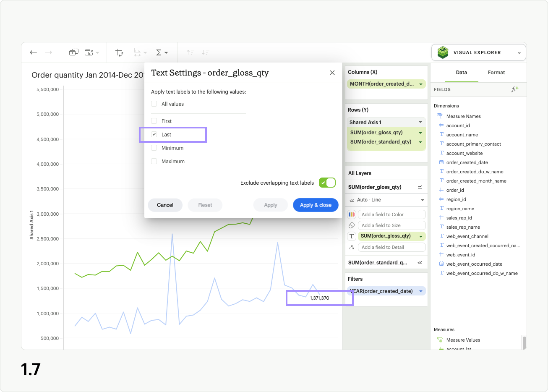Select the Size marks icon
This screenshot has width=548, height=392.
(351, 225)
